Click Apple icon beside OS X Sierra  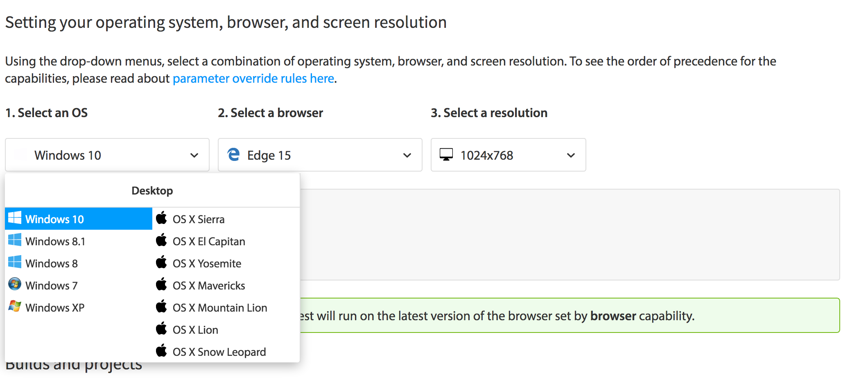tap(162, 218)
